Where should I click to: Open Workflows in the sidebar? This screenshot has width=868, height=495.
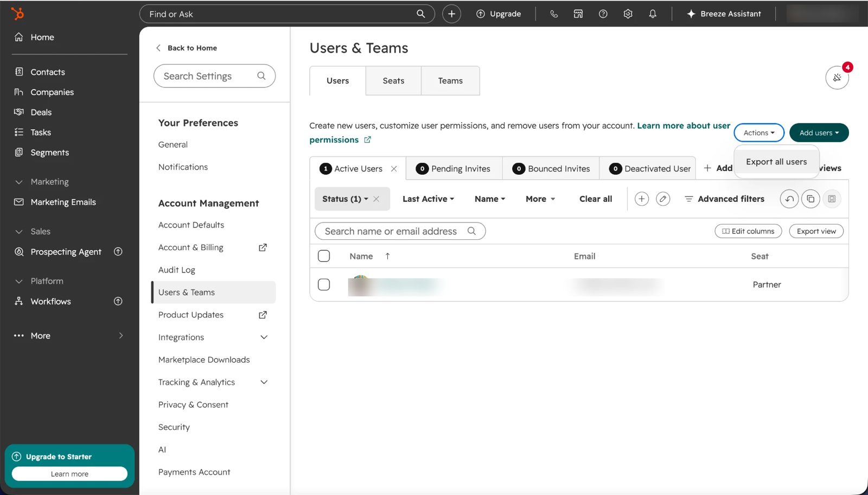tap(50, 301)
